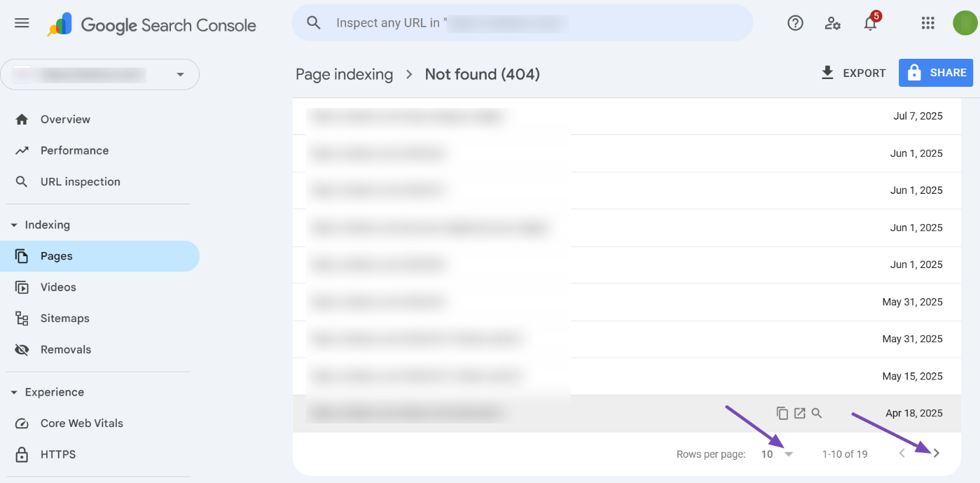Open the green account avatar
980x483 pixels.
tap(965, 23)
